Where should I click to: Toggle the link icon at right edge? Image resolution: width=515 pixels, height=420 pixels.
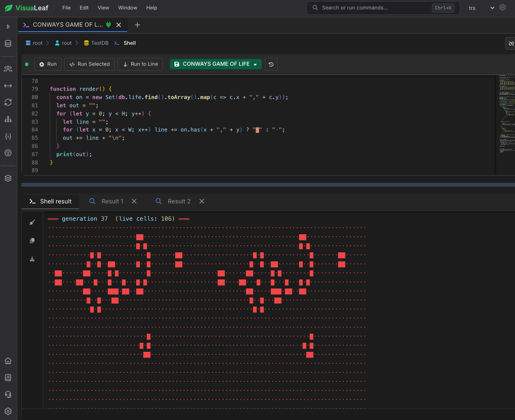tap(510, 43)
